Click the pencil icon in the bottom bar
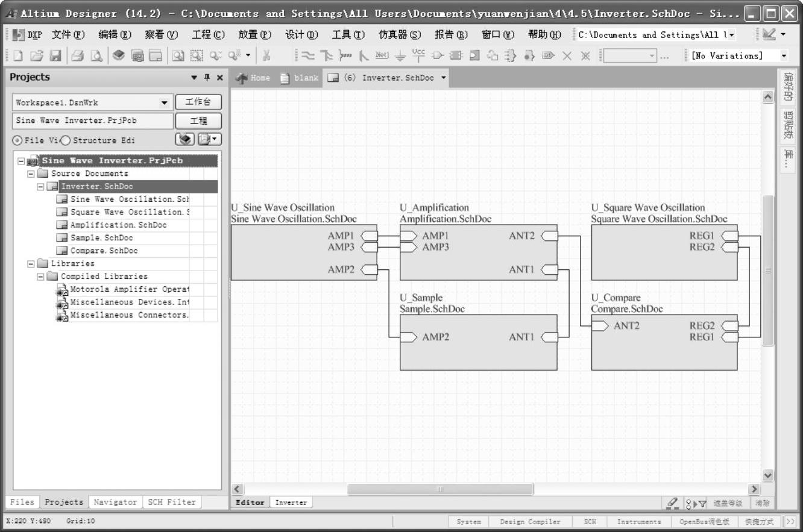Image resolution: width=803 pixels, height=532 pixels. point(673,503)
